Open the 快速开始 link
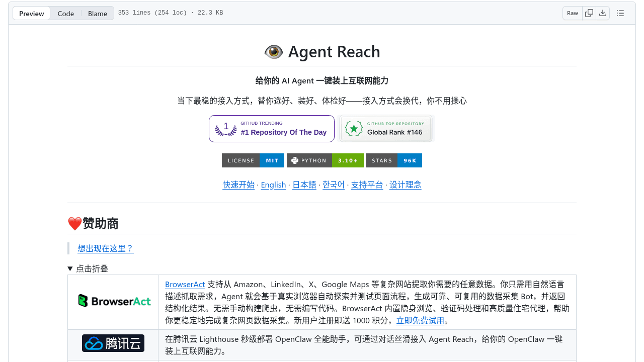This screenshot has height=362, width=644. [x=238, y=185]
